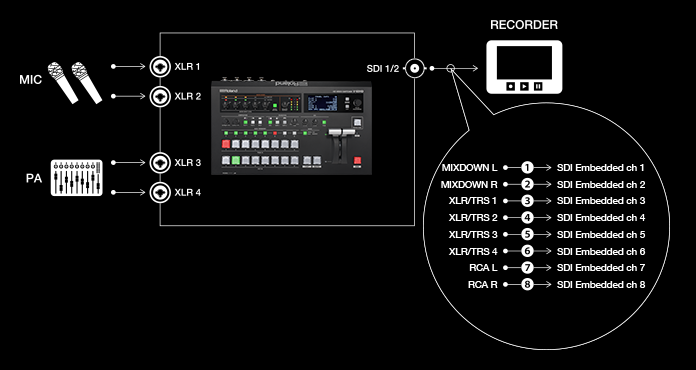Click the XLR 3 input connector icon
The width and height of the screenshot is (696, 370).
[160, 163]
